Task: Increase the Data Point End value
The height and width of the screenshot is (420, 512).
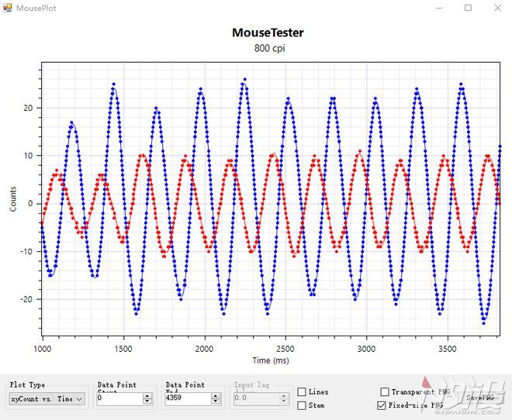Action: coord(216,395)
